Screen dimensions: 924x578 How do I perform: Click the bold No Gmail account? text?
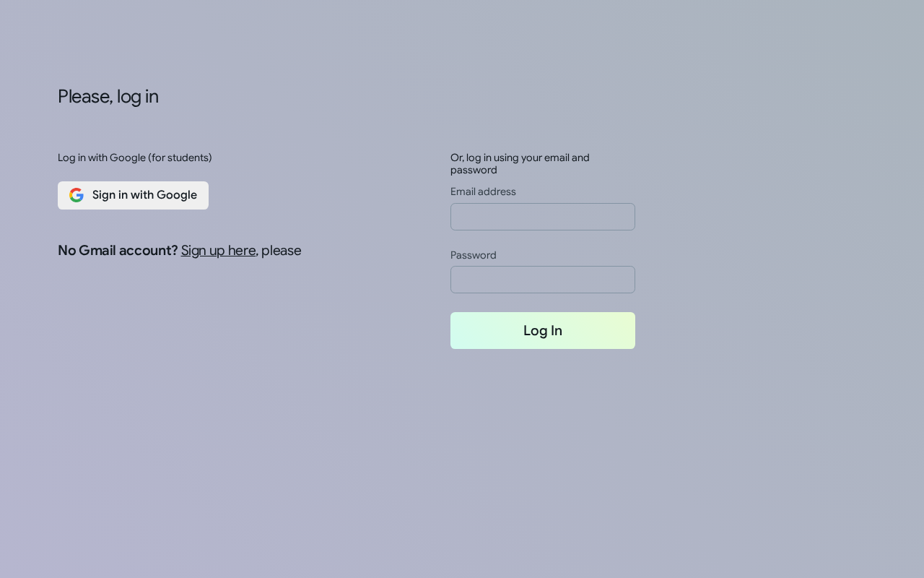pos(118,250)
